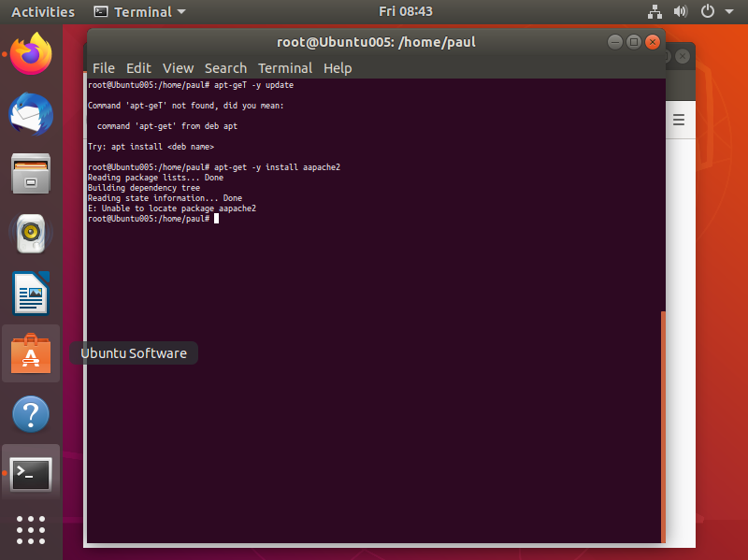Open the Activities overview
748x560 pixels.
tap(43, 11)
